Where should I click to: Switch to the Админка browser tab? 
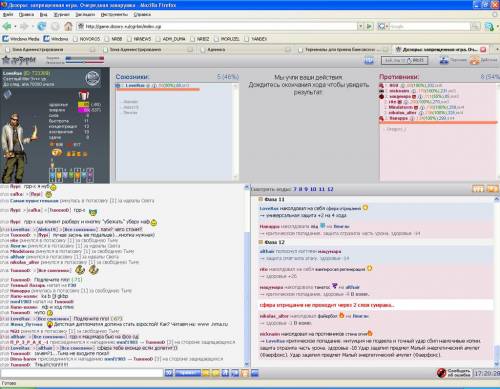[216, 50]
